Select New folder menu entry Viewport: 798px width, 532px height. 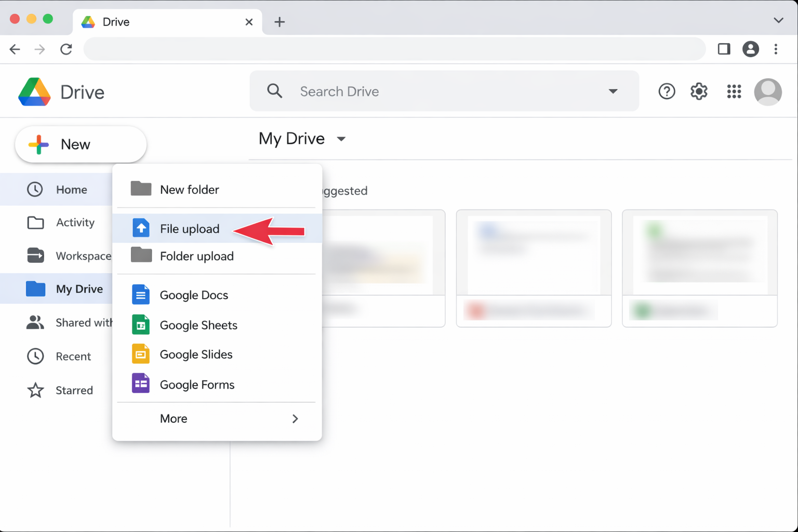coord(217,190)
